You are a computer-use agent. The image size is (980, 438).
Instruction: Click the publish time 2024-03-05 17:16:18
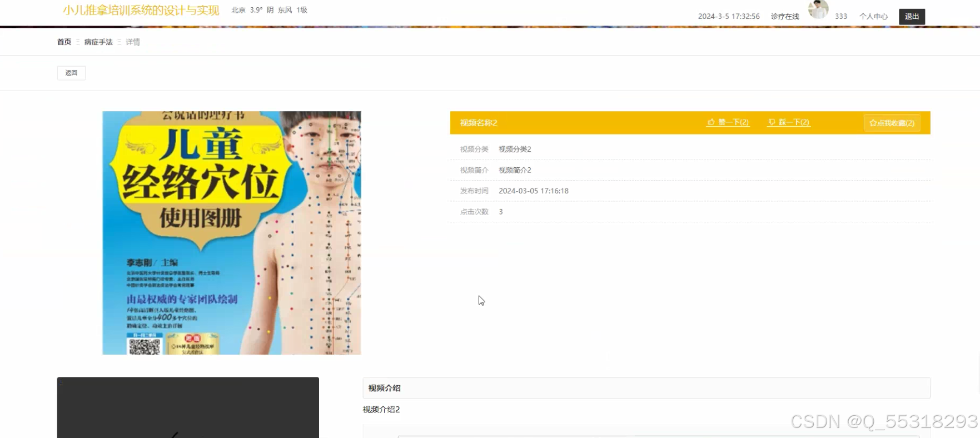click(534, 191)
